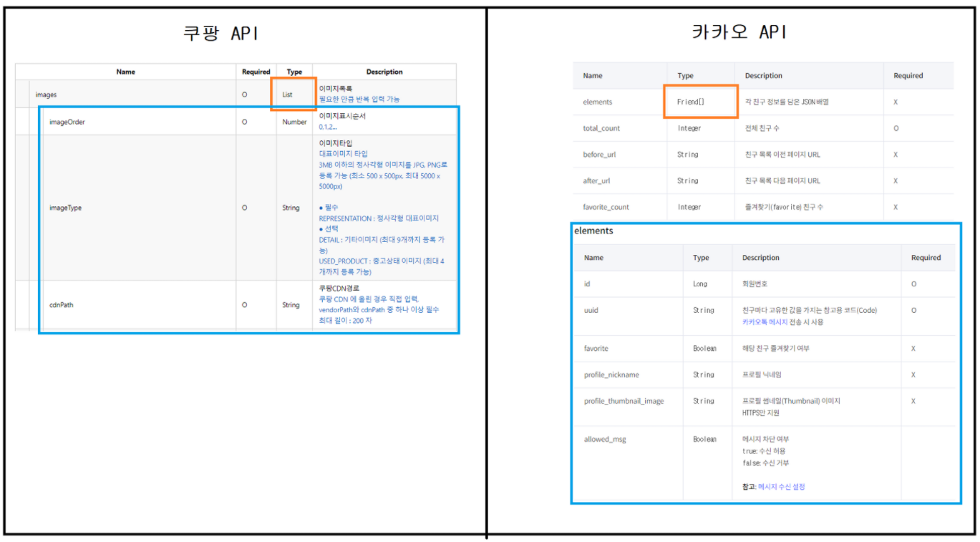The height and width of the screenshot is (542, 980).
Task: Click the "회원번호" description
Action: (x=755, y=284)
